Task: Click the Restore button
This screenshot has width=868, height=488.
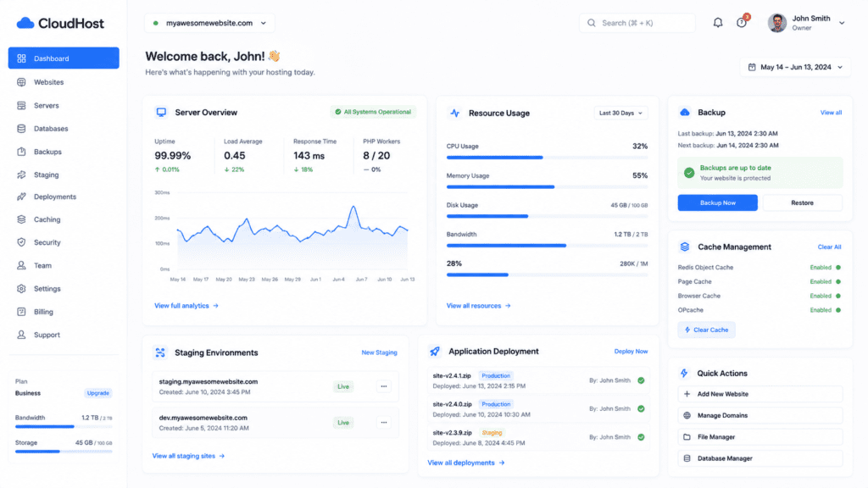Action: (x=802, y=202)
